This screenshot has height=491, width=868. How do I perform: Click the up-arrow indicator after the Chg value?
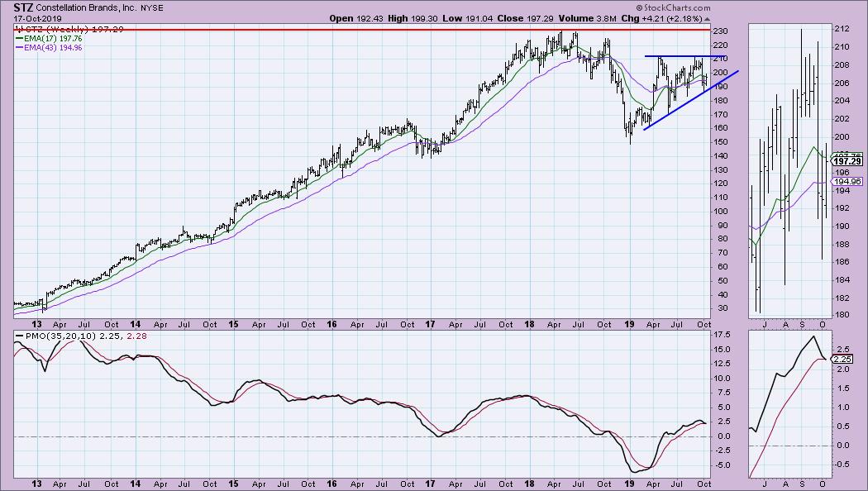(x=707, y=19)
